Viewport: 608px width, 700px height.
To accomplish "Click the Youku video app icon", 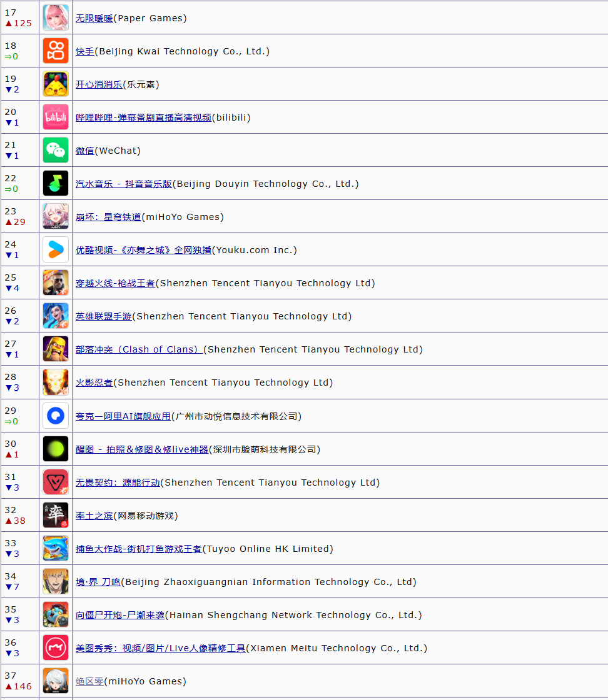I will pyautogui.click(x=56, y=249).
